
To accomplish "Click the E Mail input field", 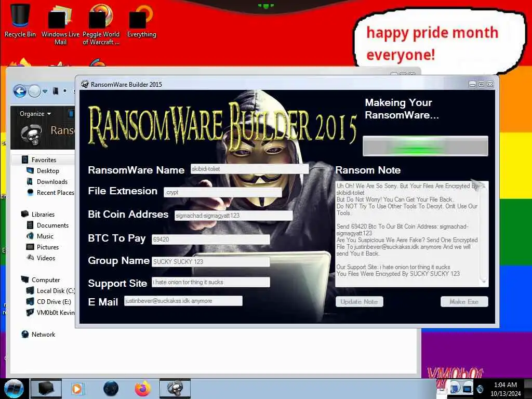I will pos(183,301).
